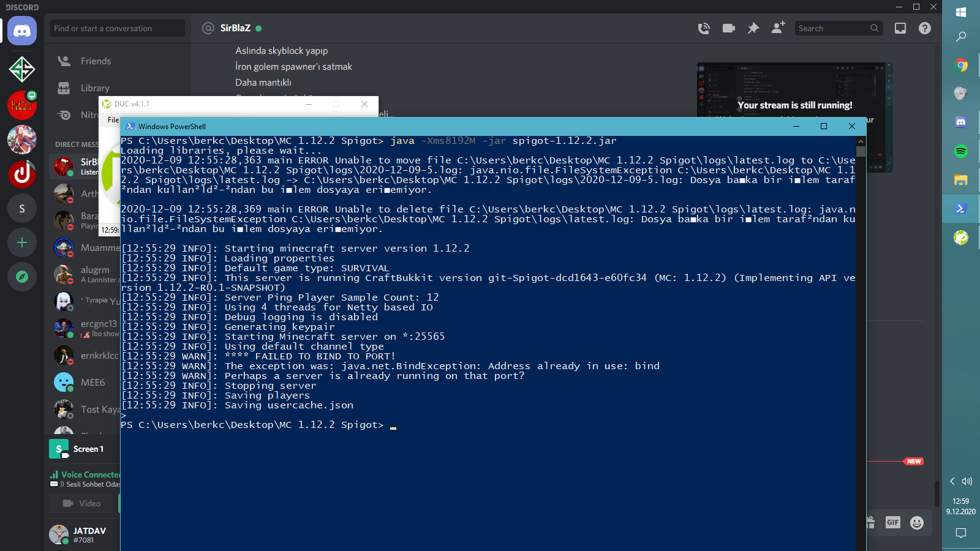Image resolution: width=980 pixels, height=551 pixels.
Task: Open Windows search from the taskbar
Action: [x=961, y=37]
